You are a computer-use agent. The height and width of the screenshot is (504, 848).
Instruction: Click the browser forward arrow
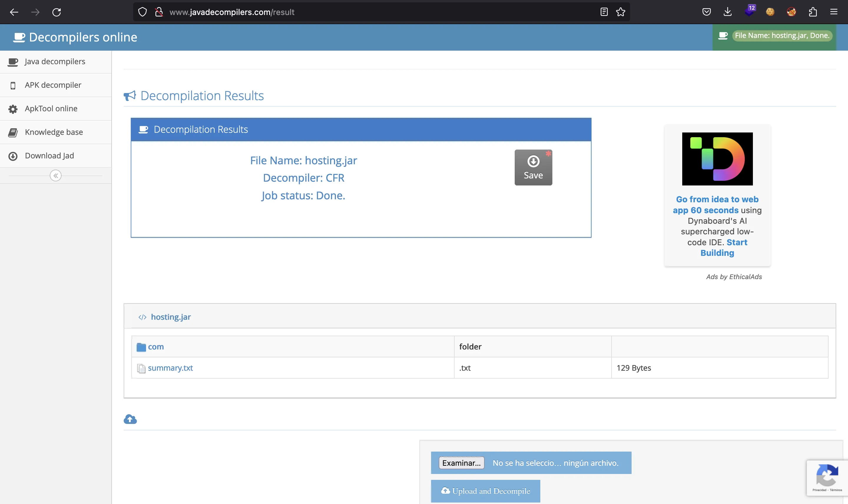click(35, 12)
